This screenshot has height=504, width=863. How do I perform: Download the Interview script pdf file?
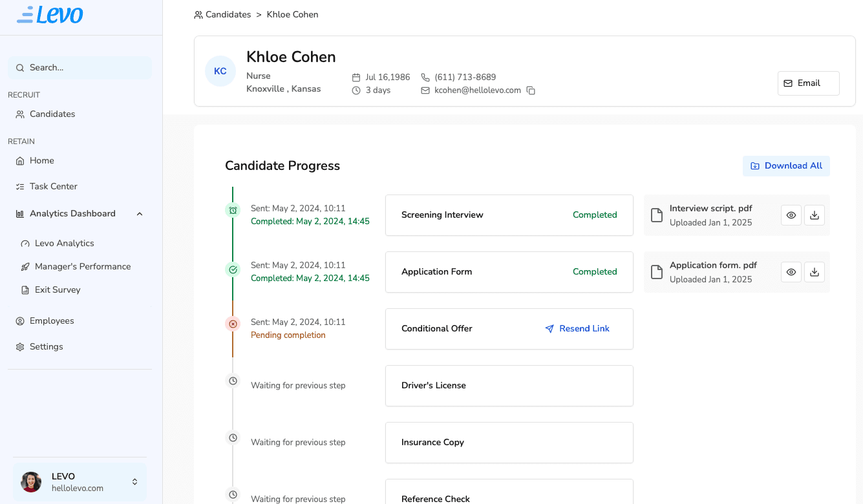click(x=815, y=215)
